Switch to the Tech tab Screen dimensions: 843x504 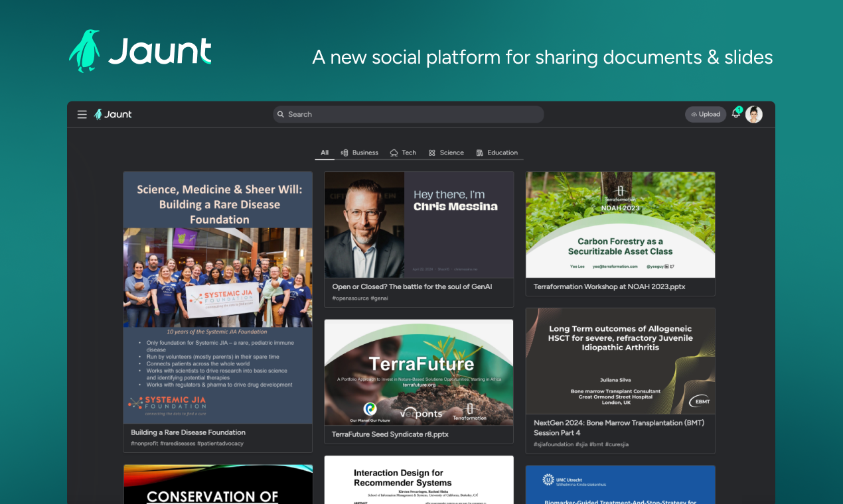tap(403, 153)
